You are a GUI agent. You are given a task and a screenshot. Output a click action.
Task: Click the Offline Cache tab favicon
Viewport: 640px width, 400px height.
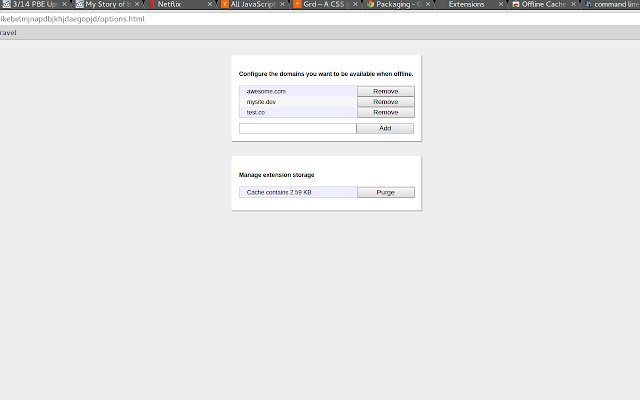[x=516, y=4]
